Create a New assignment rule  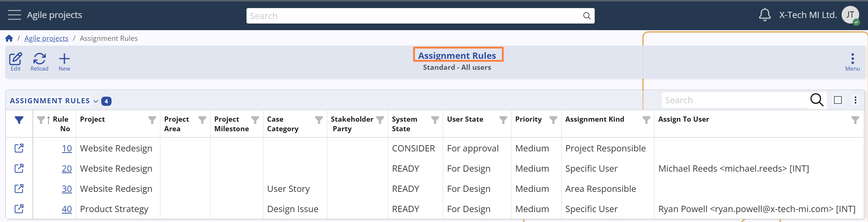(64, 61)
